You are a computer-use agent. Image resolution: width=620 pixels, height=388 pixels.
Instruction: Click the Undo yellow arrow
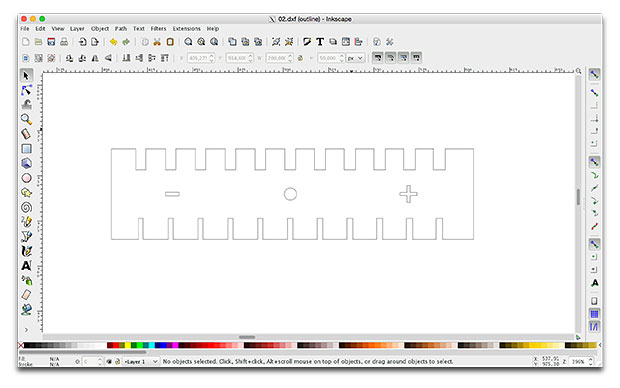click(x=113, y=42)
